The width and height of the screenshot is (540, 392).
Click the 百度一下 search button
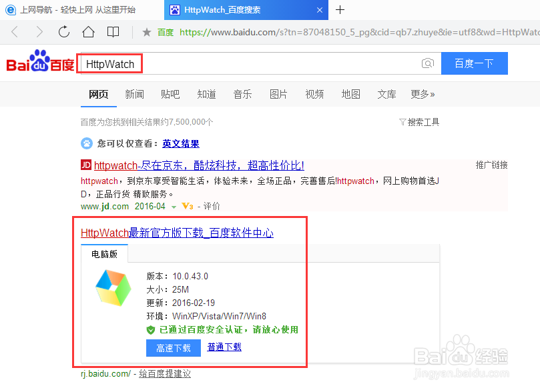[474, 63]
